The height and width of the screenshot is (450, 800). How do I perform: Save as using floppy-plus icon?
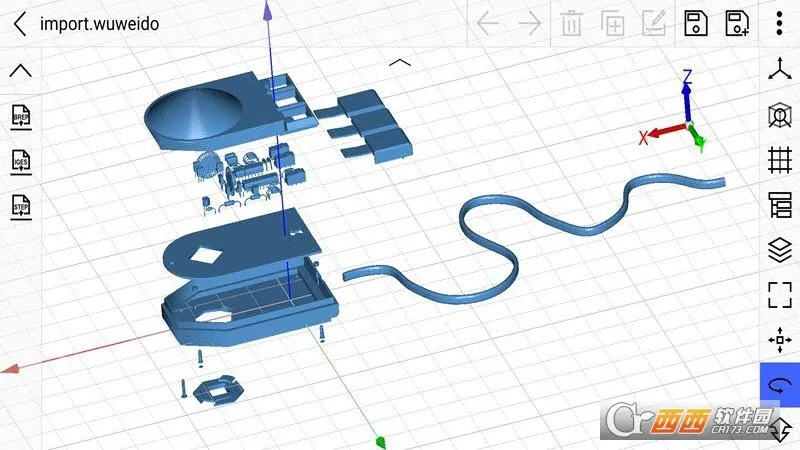coord(737,23)
